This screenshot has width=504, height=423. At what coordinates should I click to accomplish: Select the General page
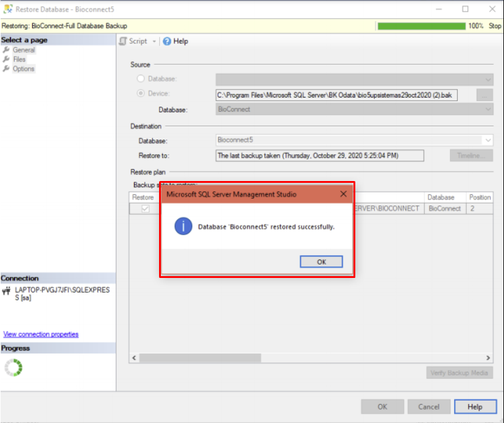tap(24, 50)
